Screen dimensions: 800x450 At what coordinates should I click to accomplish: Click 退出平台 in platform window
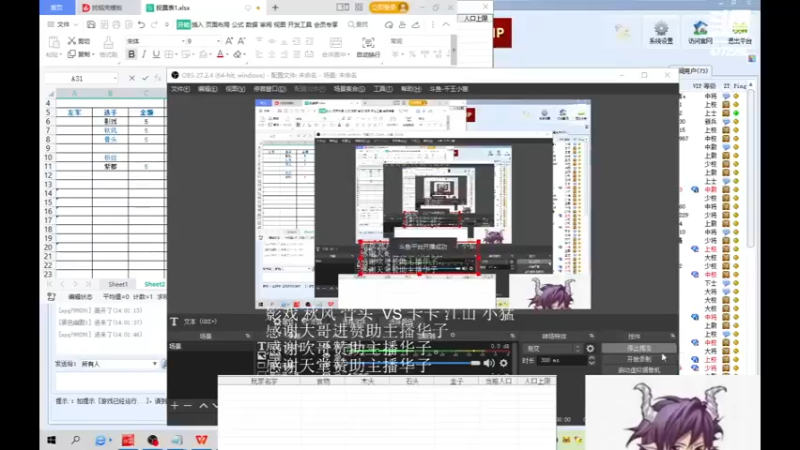click(x=740, y=33)
